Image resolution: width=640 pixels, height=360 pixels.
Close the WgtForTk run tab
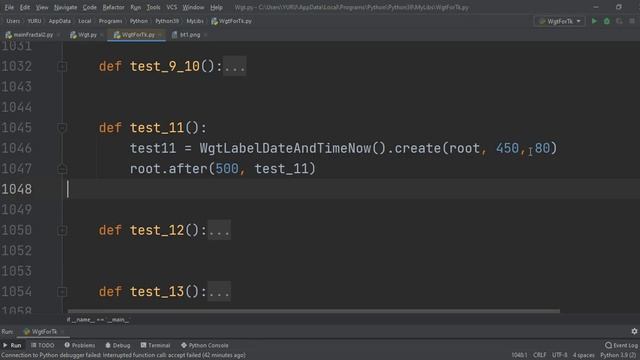pos(62,332)
